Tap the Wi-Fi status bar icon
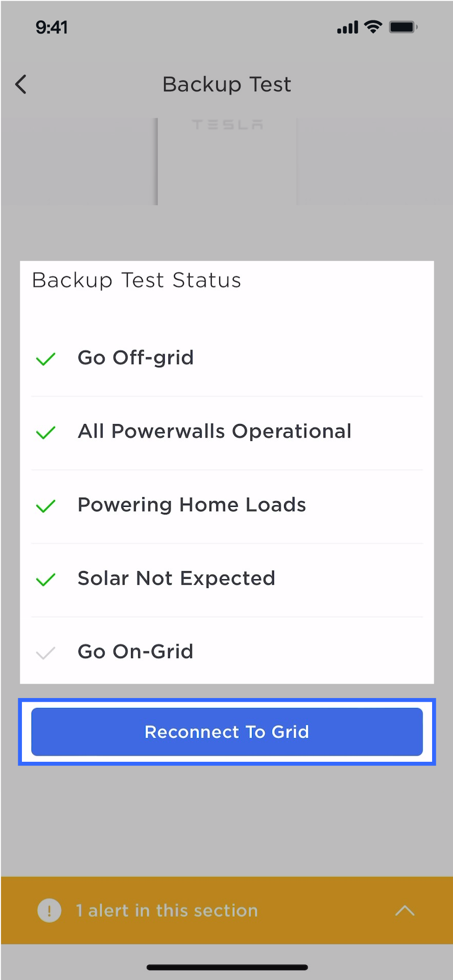Image resolution: width=453 pixels, height=980 pixels. [373, 27]
